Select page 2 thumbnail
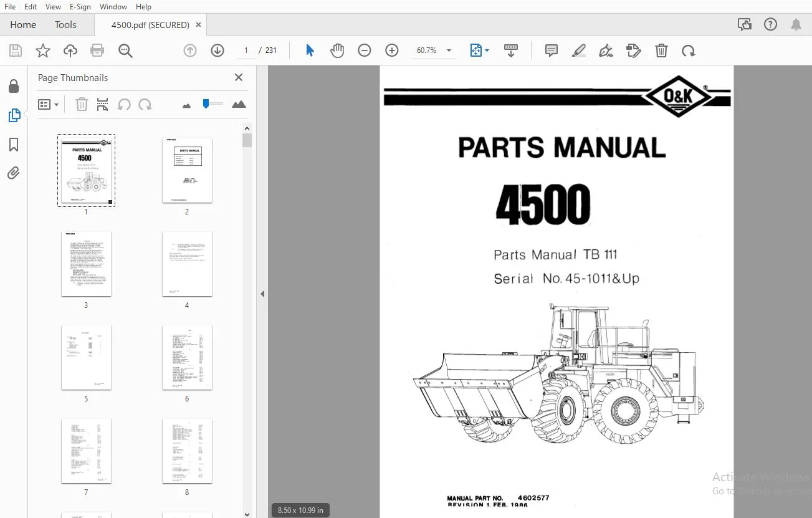This screenshot has height=518, width=812. 187,170
